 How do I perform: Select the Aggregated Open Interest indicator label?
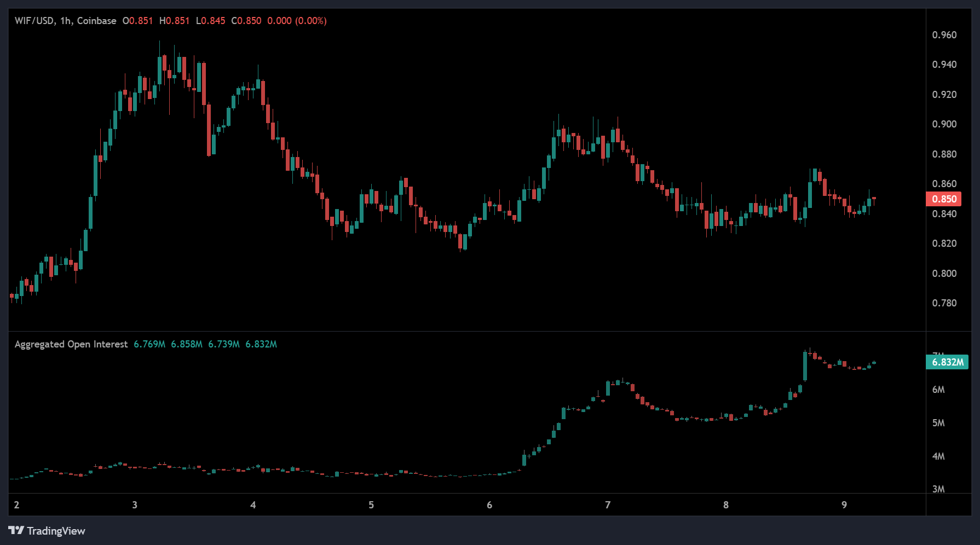click(71, 344)
